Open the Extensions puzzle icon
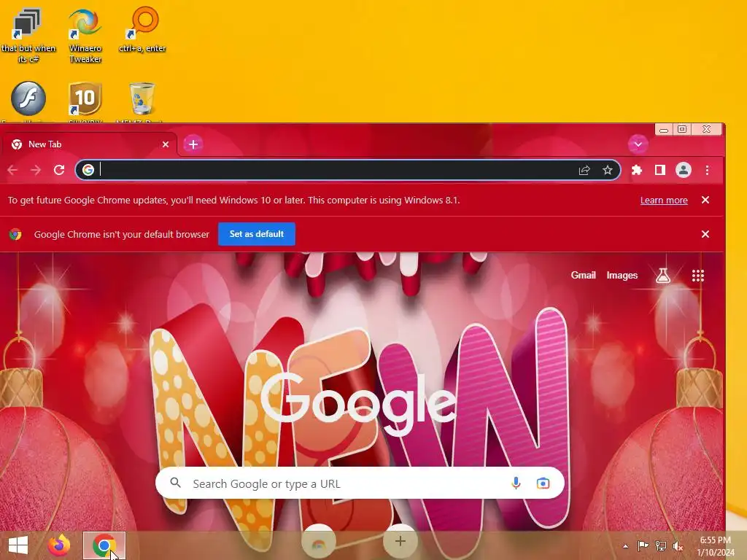Viewport: 747px width, 560px height. tap(637, 170)
